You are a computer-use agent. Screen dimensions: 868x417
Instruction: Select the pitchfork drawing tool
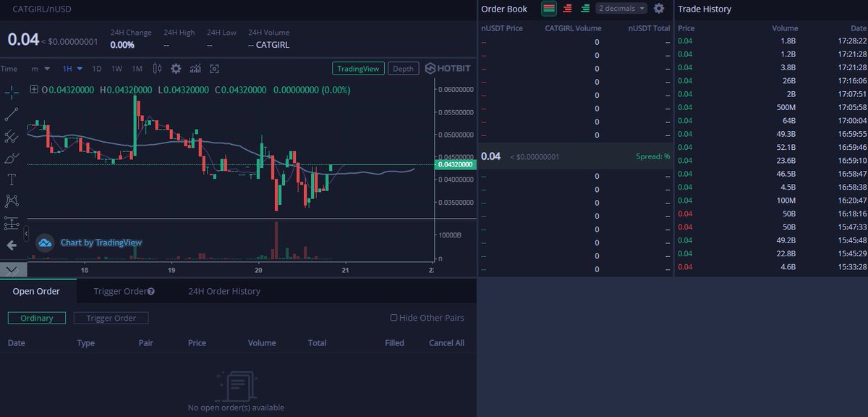[12, 135]
